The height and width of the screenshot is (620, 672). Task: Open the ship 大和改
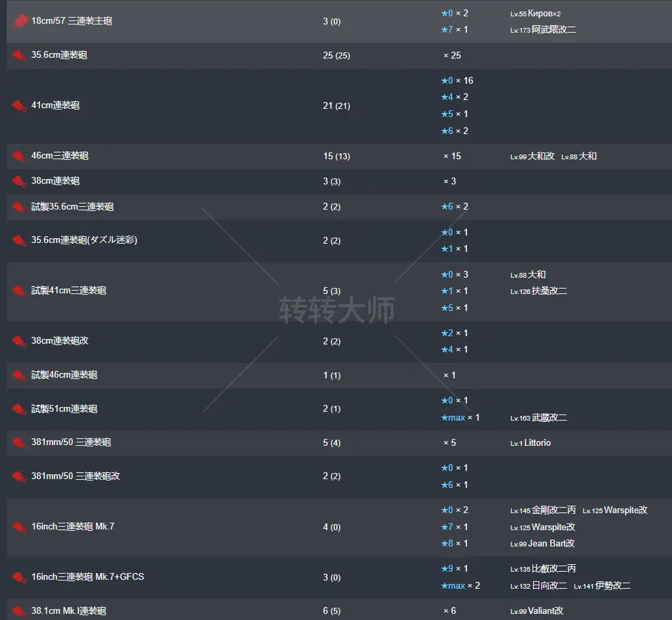pos(541,157)
